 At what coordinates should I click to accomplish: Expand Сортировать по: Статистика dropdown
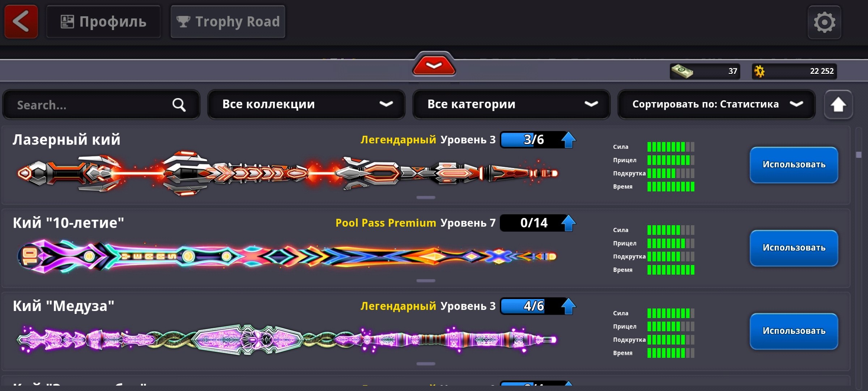pos(716,104)
